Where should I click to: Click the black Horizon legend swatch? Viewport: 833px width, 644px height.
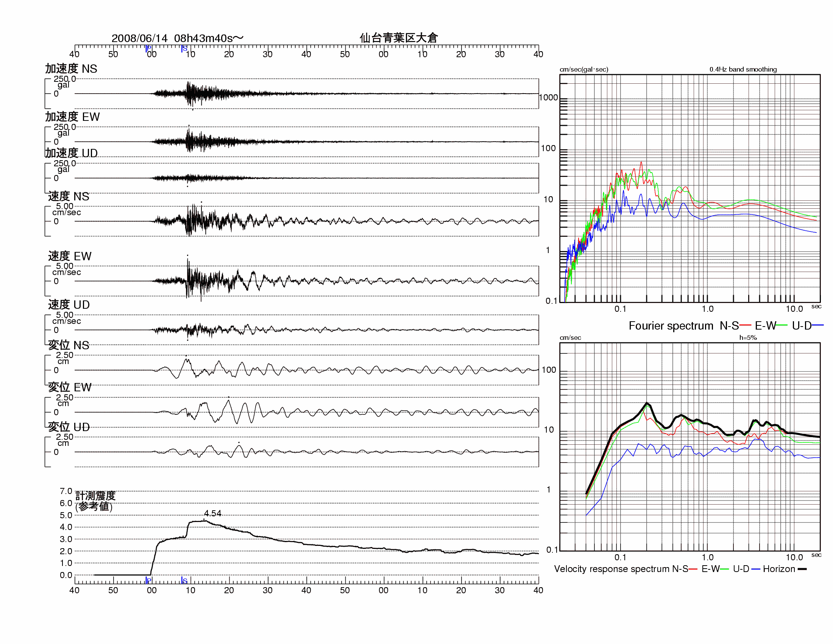(x=802, y=569)
